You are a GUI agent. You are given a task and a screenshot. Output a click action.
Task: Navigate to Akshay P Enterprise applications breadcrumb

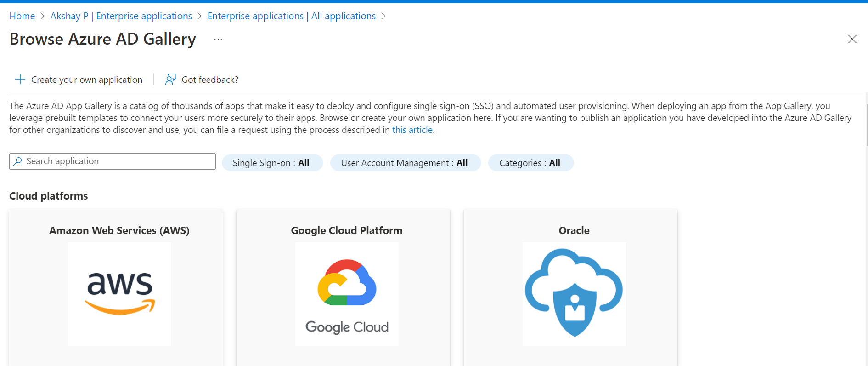121,16
